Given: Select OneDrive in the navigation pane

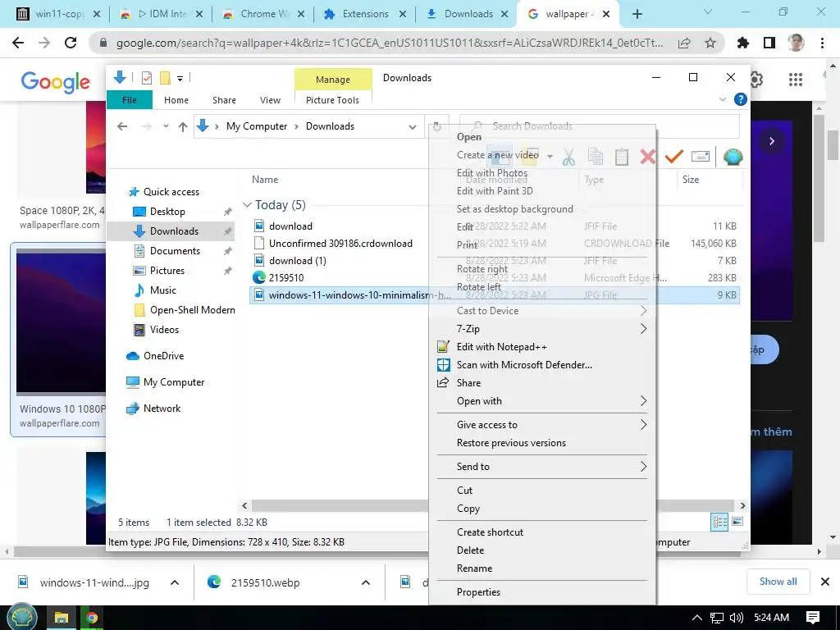Looking at the screenshot, I should click(x=163, y=356).
